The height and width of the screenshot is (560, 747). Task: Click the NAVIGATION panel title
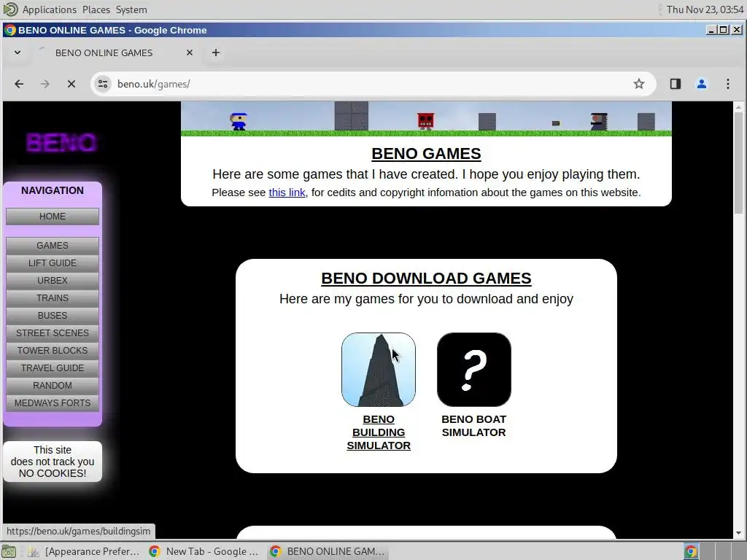click(53, 190)
